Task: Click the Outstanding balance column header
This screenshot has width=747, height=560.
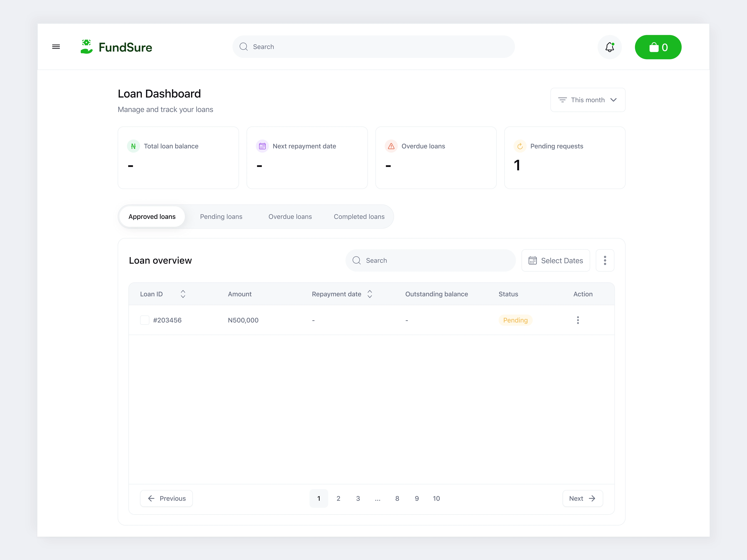Action: click(x=436, y=294)
